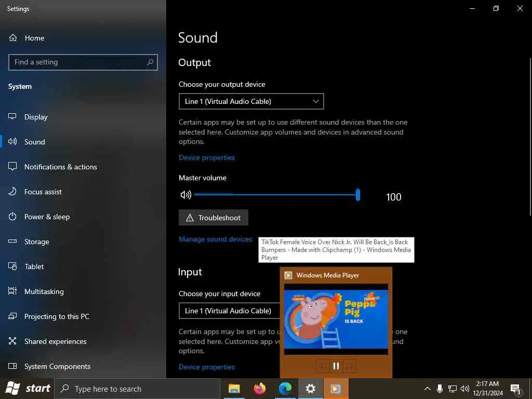Go to Settings Home
Viewport: 532px width, 399px height.
point(26,38)
